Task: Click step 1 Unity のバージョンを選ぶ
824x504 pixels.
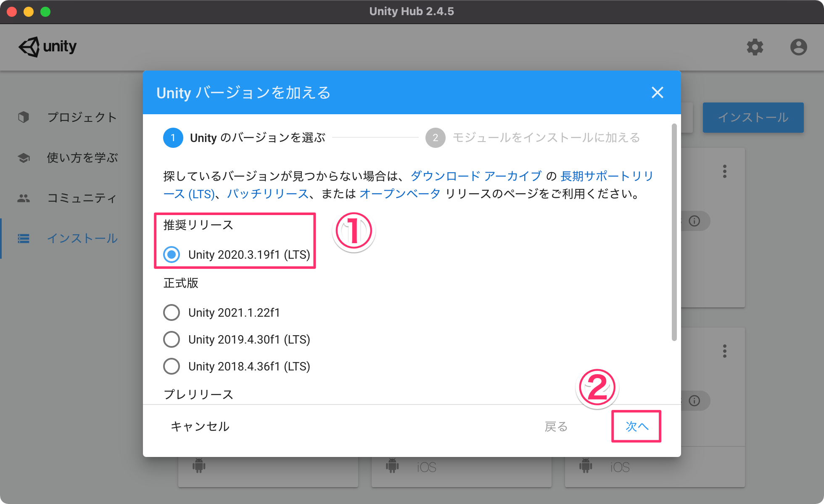Action: point(244,138)
